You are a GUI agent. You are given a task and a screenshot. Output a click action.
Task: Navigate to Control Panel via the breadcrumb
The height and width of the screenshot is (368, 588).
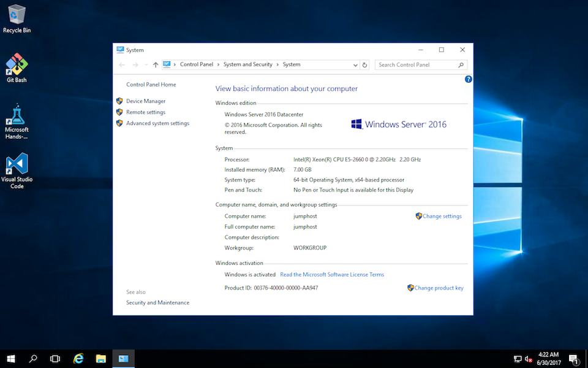click(x=197, y=64)
